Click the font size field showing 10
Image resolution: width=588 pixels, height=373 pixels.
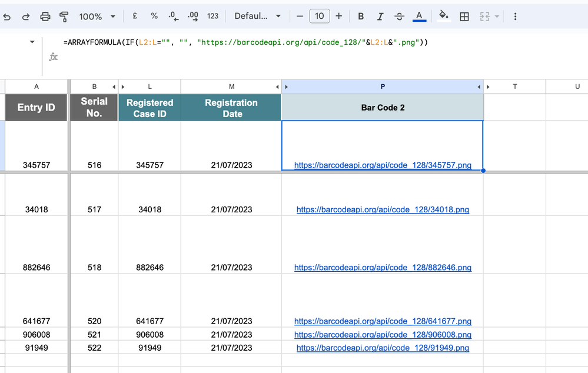[x=320, y=16]
